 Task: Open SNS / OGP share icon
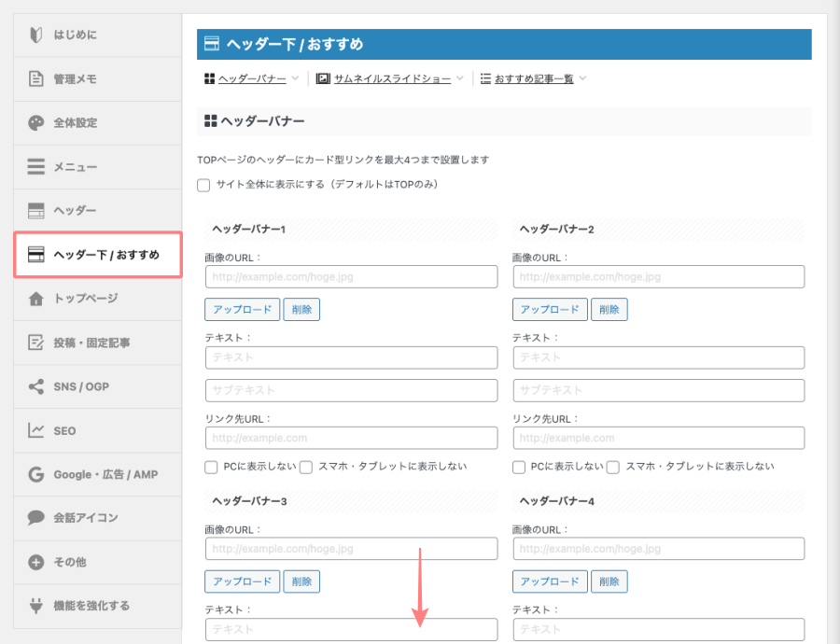[x=36, y=385]
